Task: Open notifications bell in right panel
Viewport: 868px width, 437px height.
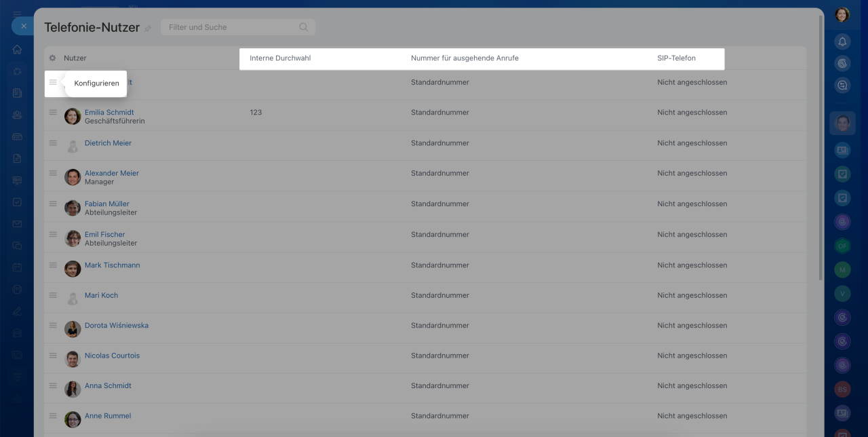Action: pos(842,41)
